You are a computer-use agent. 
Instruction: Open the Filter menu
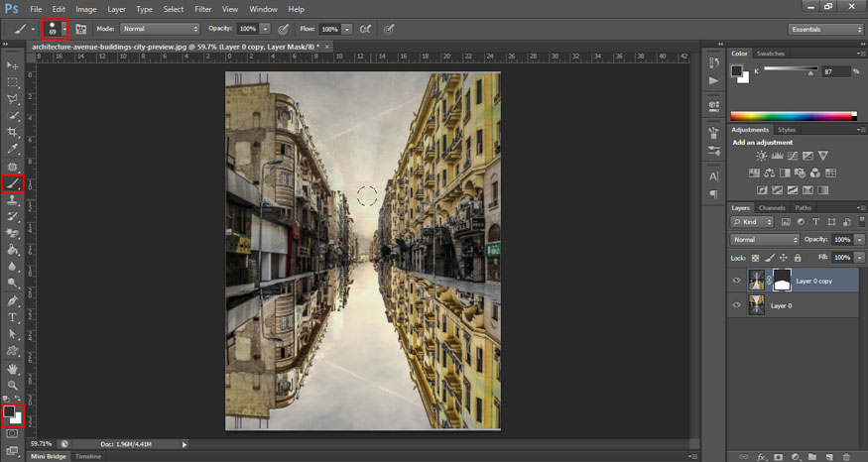click(203, 9)
